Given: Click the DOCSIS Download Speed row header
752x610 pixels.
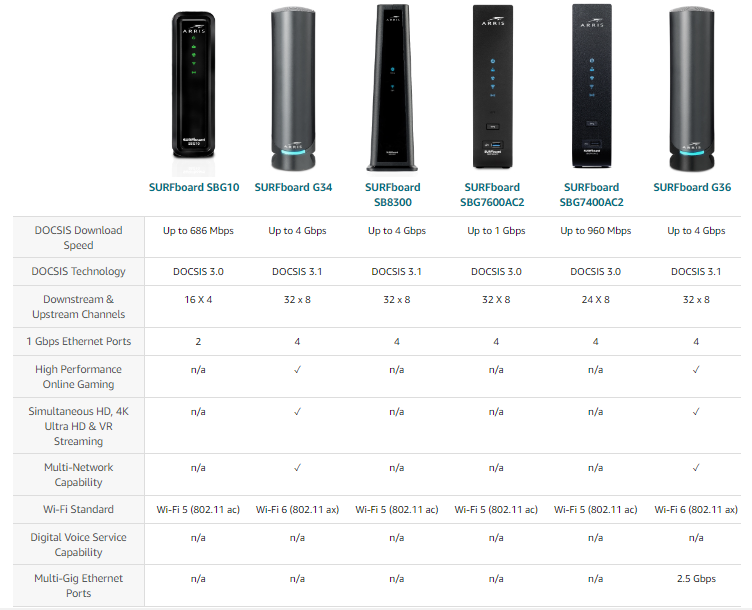Looking at the screenshot, I should [78, 237].
